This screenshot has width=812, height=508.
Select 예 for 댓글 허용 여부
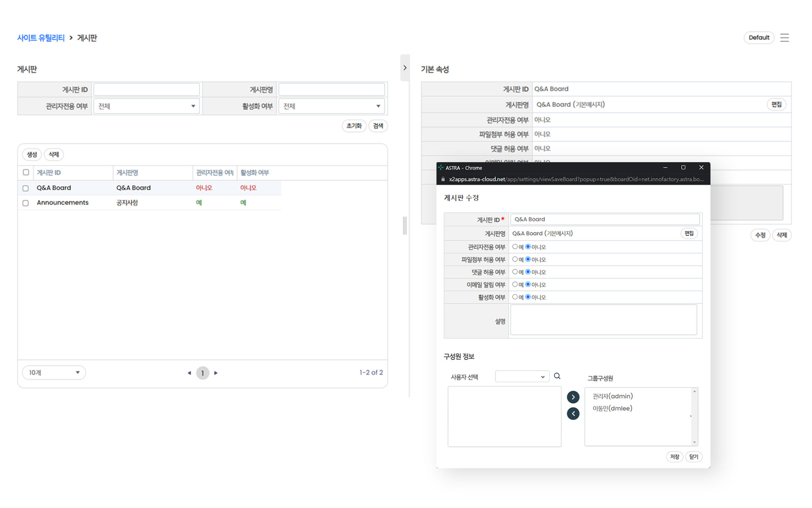coord(515,272)
